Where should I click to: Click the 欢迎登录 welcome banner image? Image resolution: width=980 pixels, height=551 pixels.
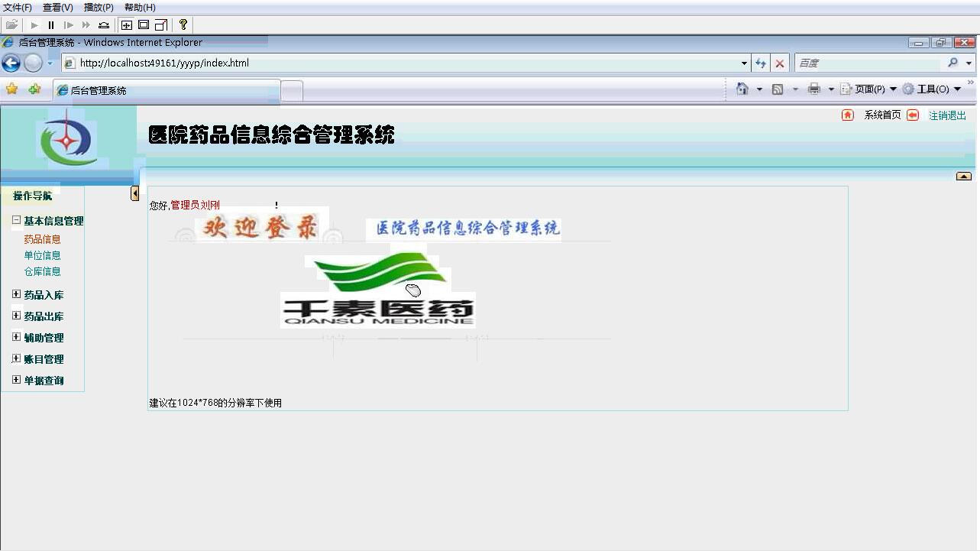(261, 228)
